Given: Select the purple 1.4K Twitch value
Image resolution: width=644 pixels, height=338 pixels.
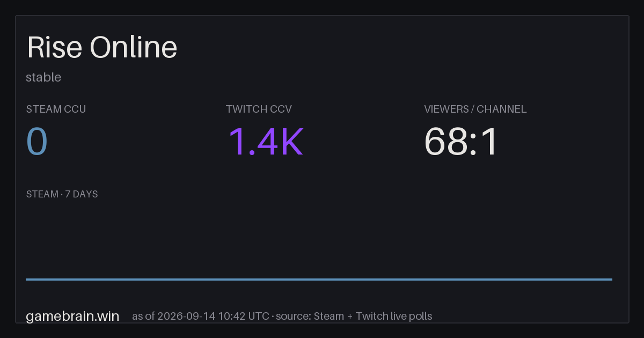Looking at the screenshot, I should [266, 142].
